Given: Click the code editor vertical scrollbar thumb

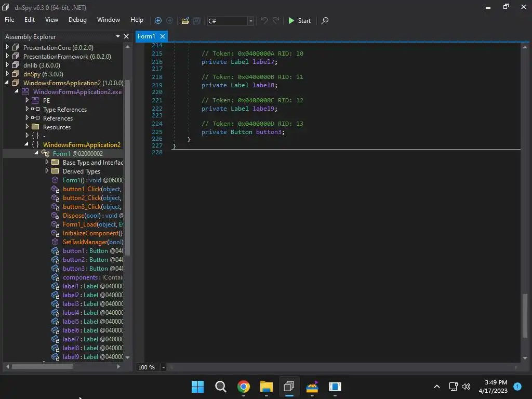Looking at the screenshot, I should point(525,315).
